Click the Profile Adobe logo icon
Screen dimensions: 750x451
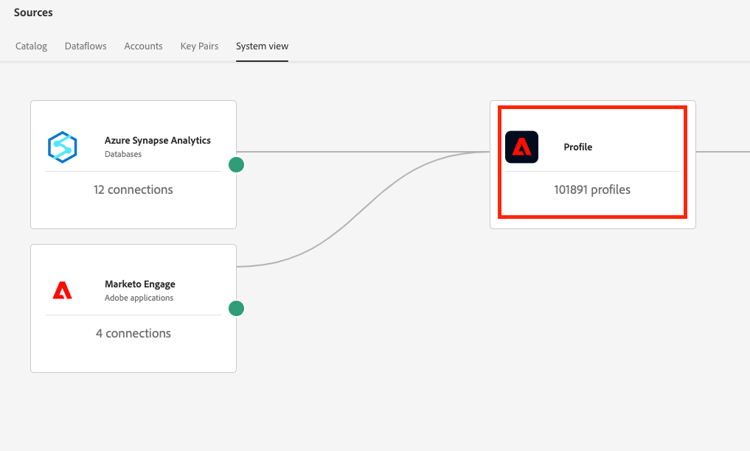tap(521, 147)
